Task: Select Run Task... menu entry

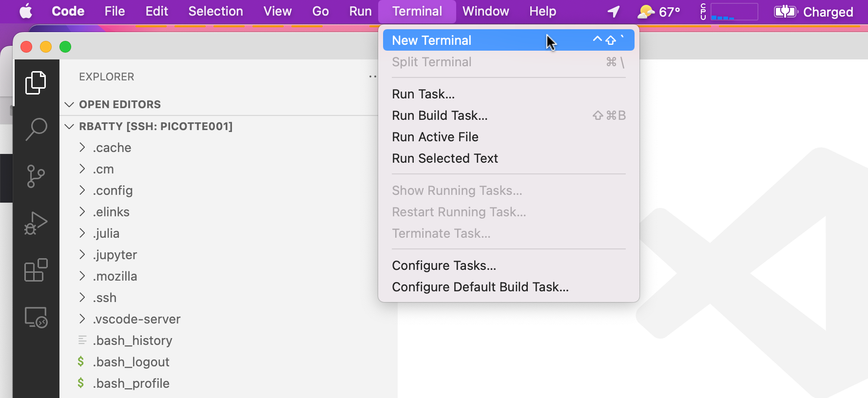Action: (x=508, y=94)
